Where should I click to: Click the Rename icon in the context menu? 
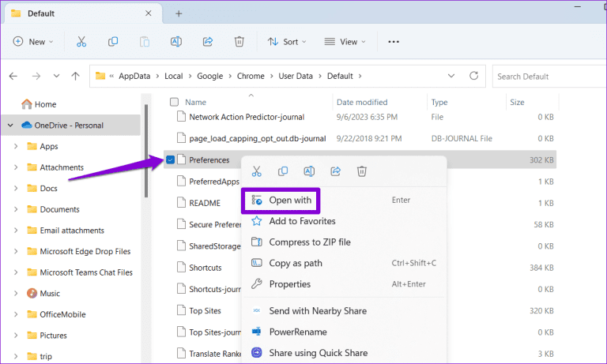[310, 171]
